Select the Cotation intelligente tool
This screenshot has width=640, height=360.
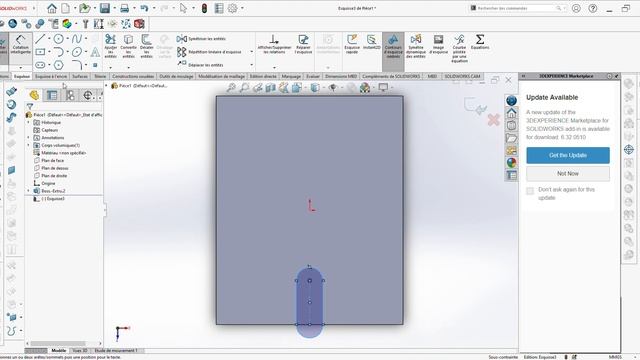coord(20,44)
